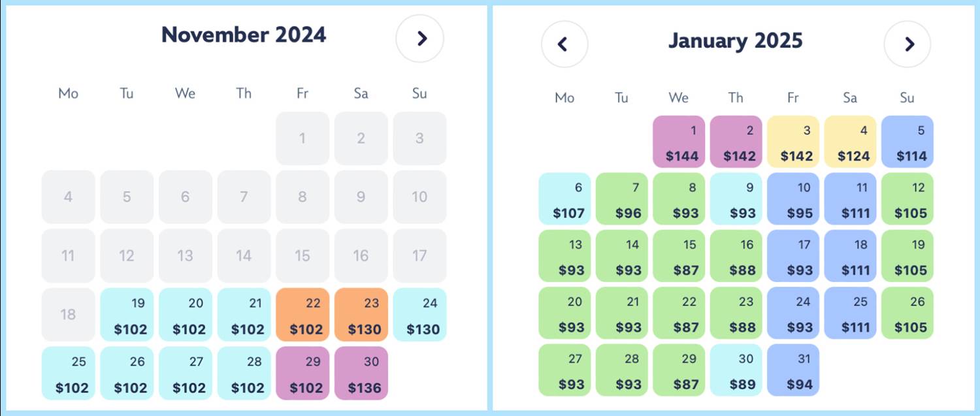The image size is (980, 416).
Task: Choose January 4 at $124
Action: (850, 142)
